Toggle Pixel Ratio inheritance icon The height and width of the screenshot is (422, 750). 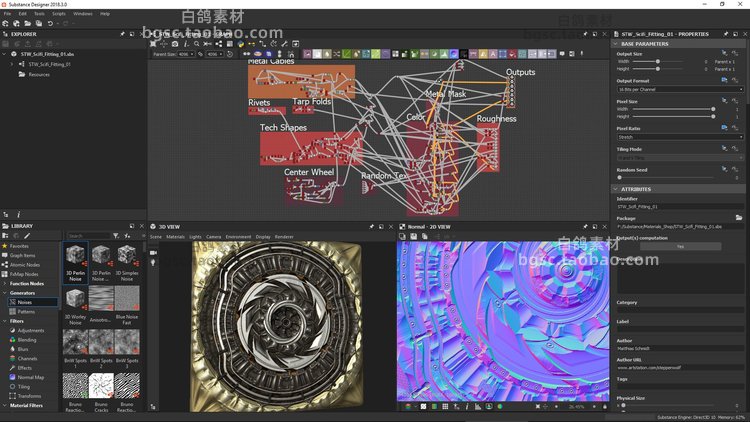(725, 128)
